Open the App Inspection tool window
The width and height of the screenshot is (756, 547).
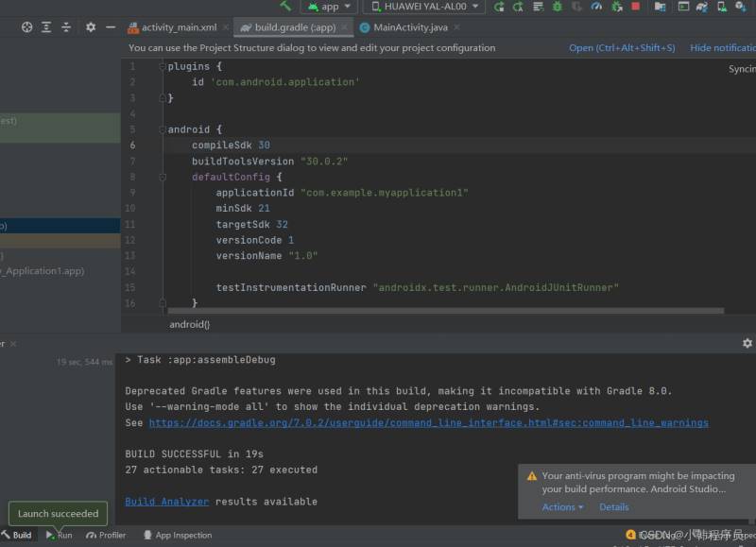point(178,536)
